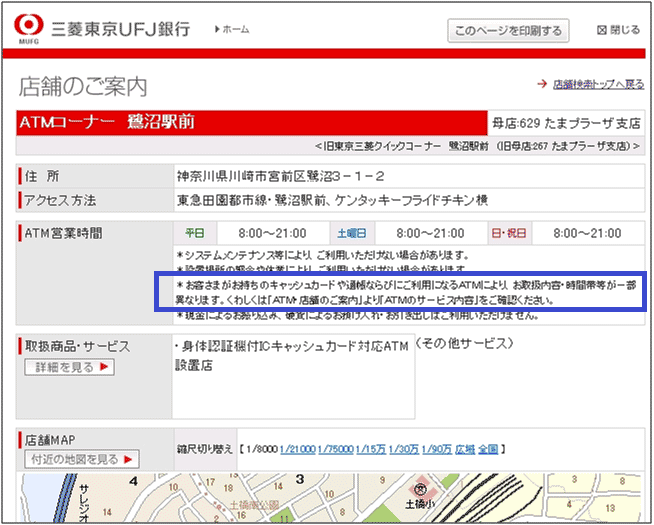Change map scale to 広域
654x525 pixels.
465,450
